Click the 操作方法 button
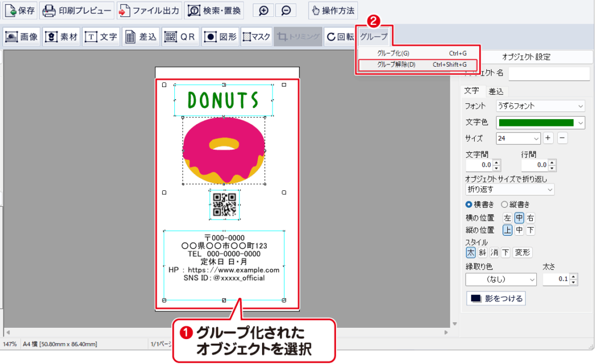 pos(332,10)
